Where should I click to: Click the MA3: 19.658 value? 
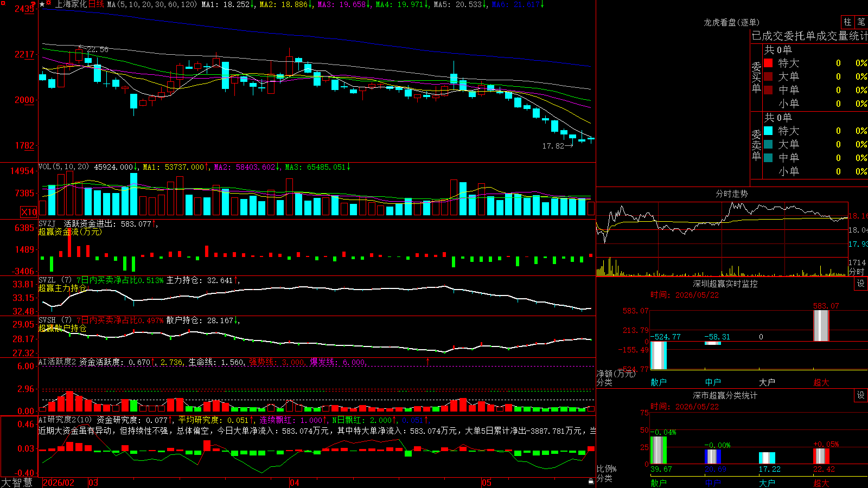tap(344, 4)
